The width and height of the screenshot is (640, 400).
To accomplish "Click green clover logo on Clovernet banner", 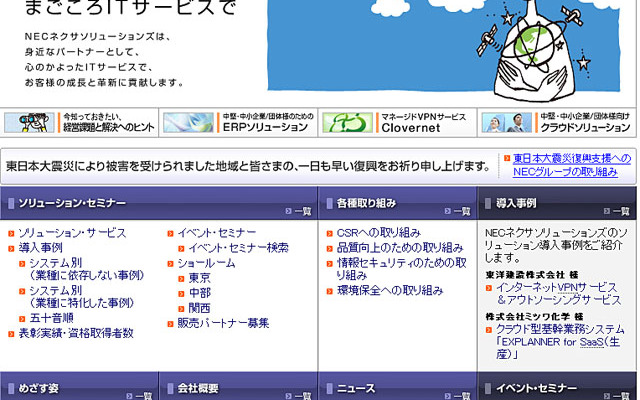I will pyautogui.click(x=347, y=122).
